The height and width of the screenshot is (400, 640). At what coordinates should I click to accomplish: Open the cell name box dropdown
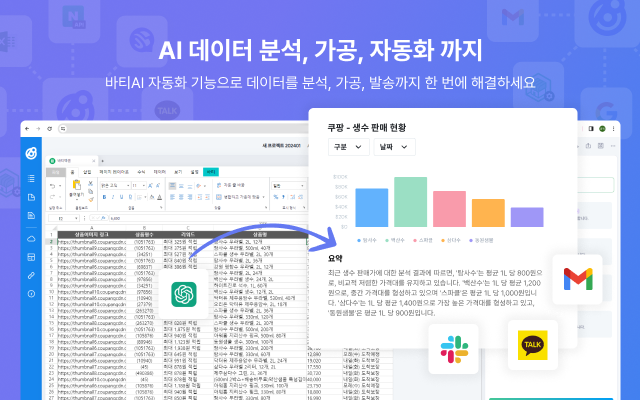click(76, 218)
